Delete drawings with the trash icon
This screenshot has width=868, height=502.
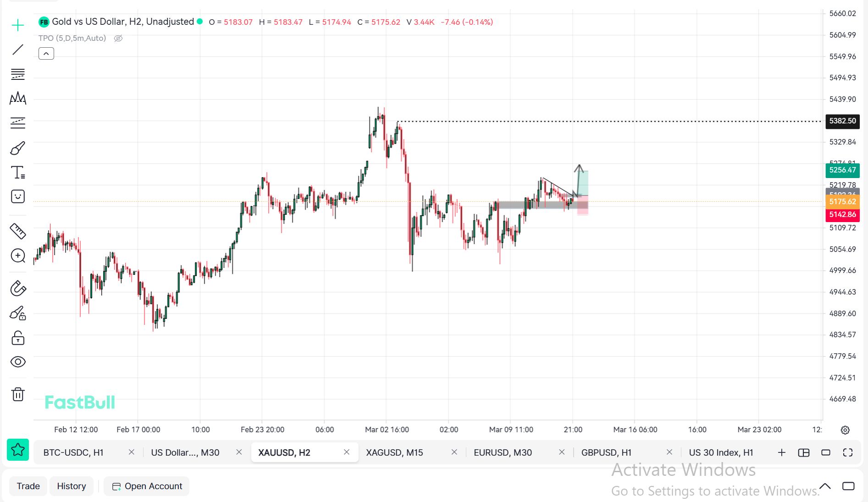coord(18,394)
